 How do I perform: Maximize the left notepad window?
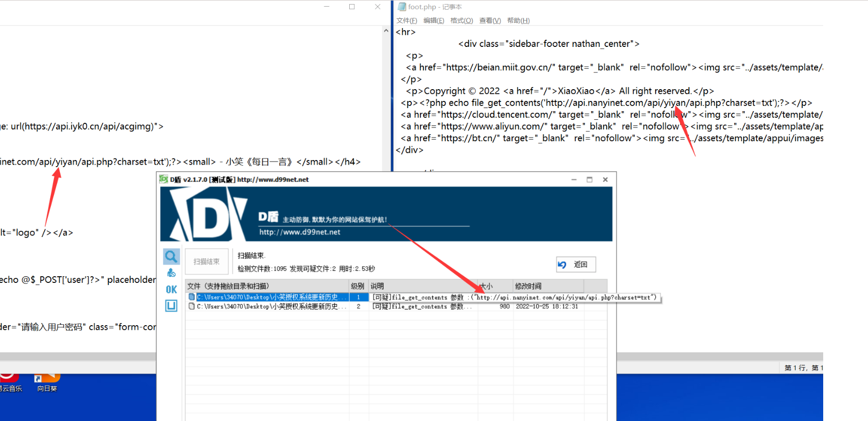point(352,7)
